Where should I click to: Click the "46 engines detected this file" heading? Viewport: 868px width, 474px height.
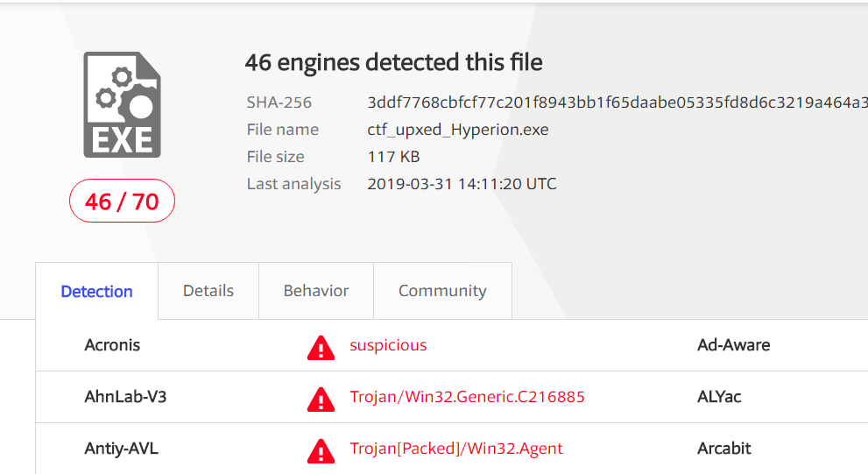tap(393, 62)
